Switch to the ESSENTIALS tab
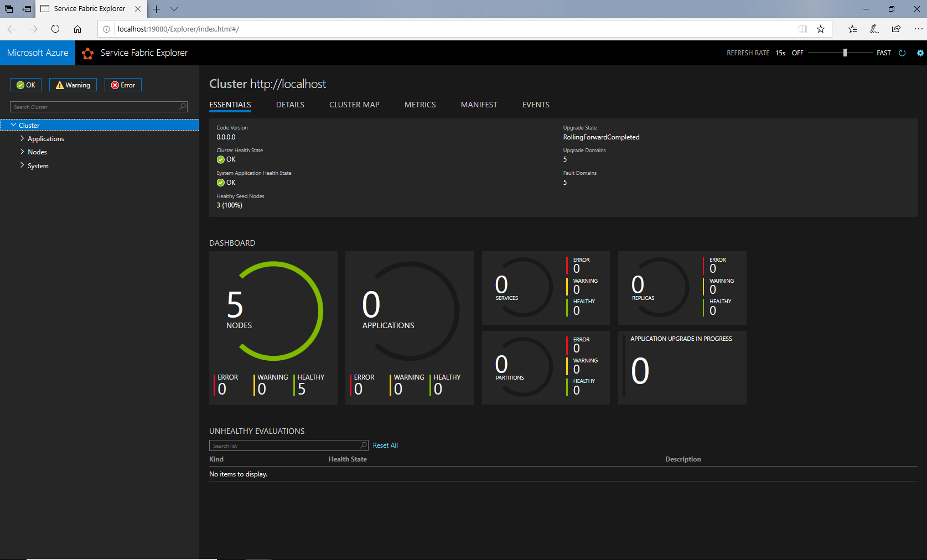 (230, 105)
